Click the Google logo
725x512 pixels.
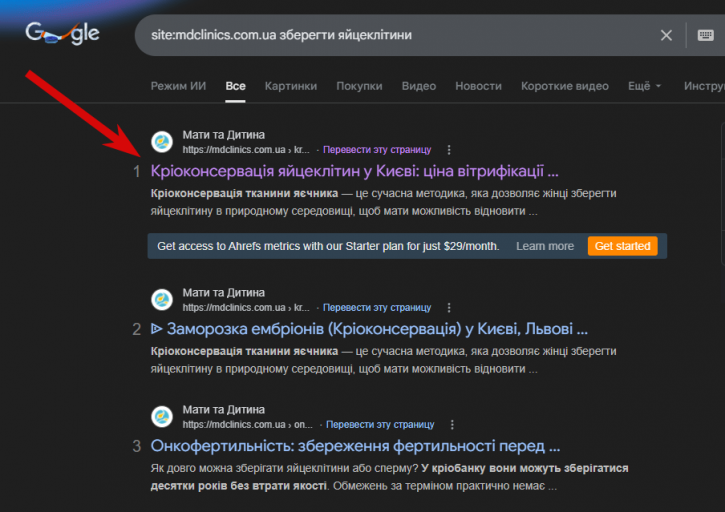62,34
